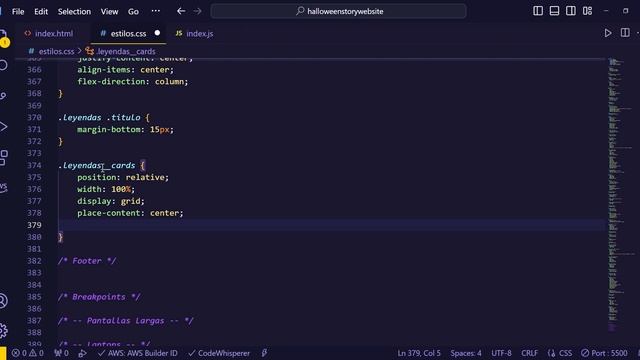Click the display: grid declaration
Image resolution: width=640 pixels, height=360 pixels.
pyautogui.click(x=111, y=201)
